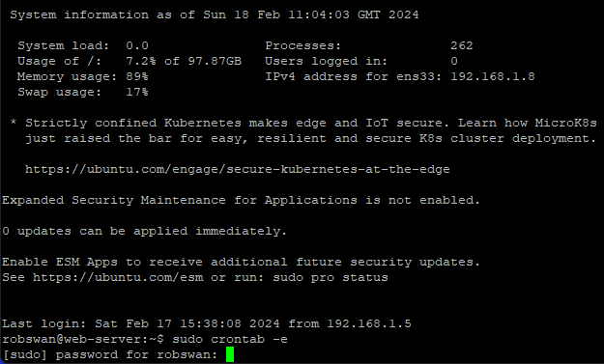Click the robswan@web-server prompt
604x364 pixels.
83,339
